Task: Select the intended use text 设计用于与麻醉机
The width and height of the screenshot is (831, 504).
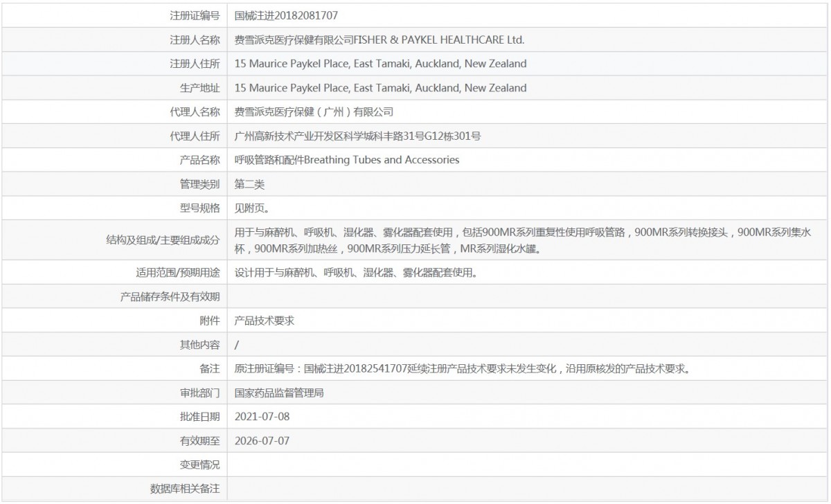Action: [x=356, y=273]
